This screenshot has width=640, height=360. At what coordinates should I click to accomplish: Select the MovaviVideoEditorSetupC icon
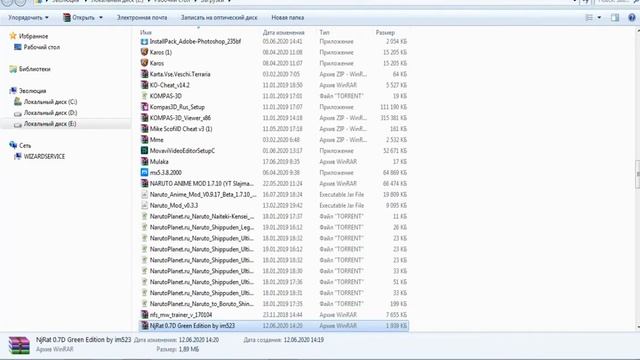click(x=144, y=151)
